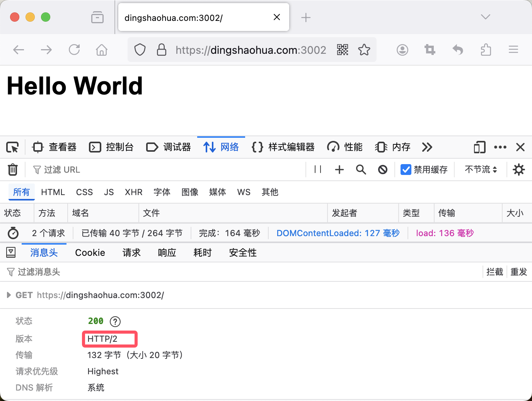This screenshot has height=401, width=532.
Task: Open network settings gear menu
Action: pyautogui.click(x=519, y=170)
